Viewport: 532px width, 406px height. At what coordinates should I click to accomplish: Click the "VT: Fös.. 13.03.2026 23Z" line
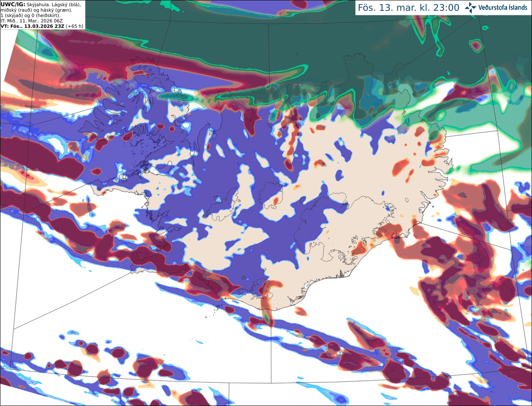click(x=32, y=26)
